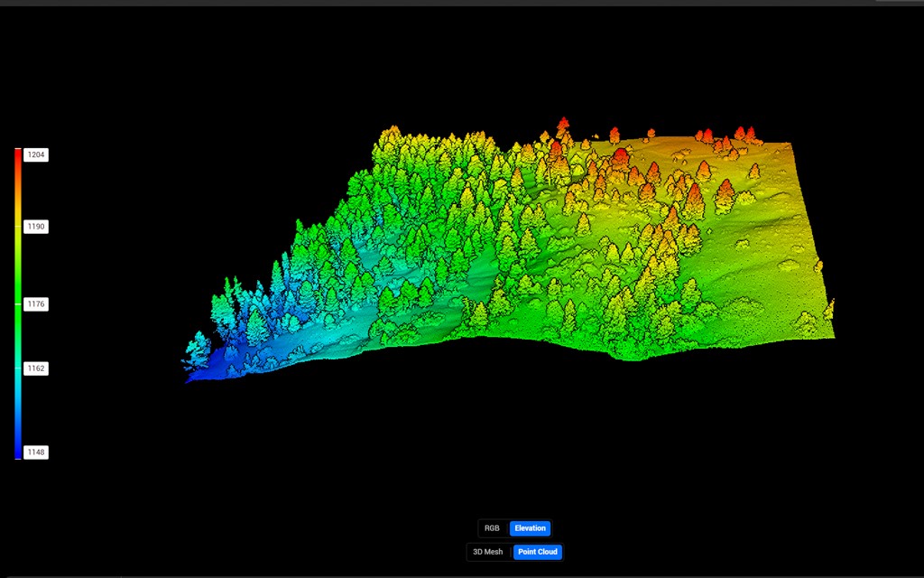Switch view to 3D Mesh
The image size is (924, 578).
488,552
